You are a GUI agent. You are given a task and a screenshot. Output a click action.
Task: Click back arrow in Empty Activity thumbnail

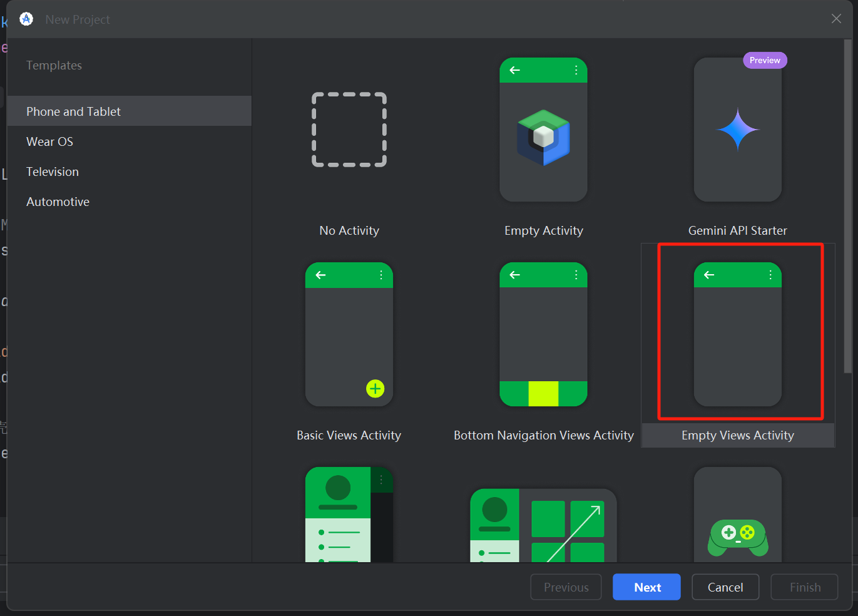(515, 70)
